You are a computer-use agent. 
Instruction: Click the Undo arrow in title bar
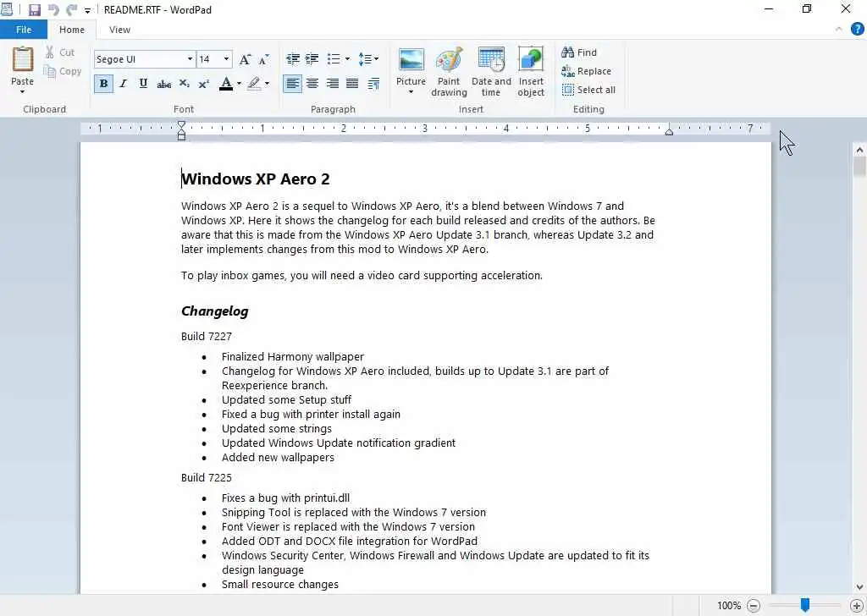click(x=53, y=10)
